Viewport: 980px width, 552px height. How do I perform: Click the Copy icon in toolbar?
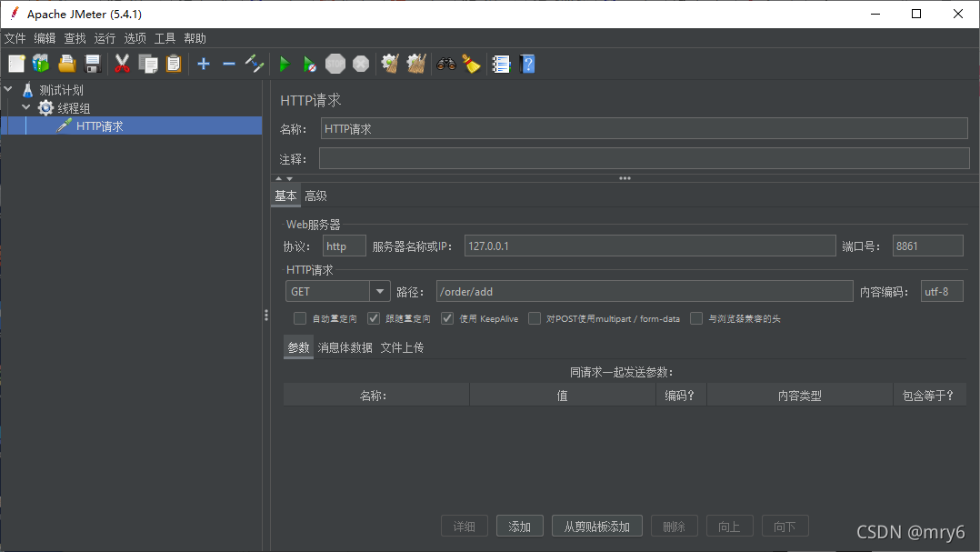pos(148,64)
